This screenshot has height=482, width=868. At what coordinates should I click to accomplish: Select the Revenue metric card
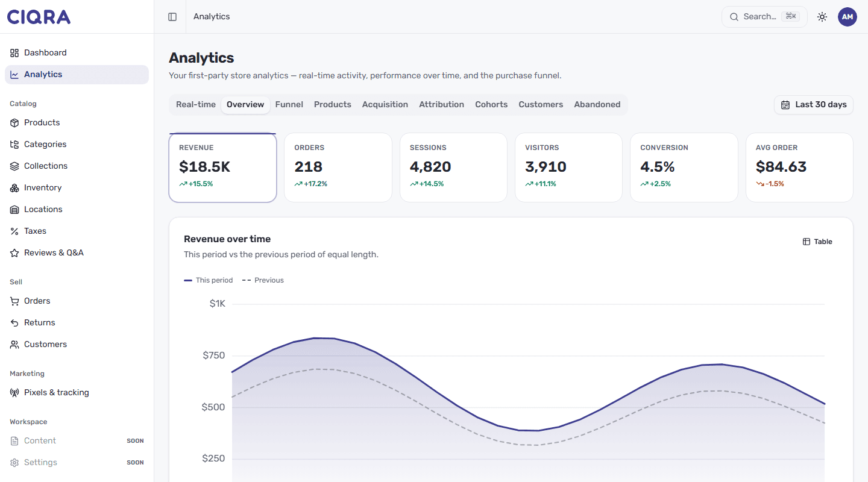(222, 167)
